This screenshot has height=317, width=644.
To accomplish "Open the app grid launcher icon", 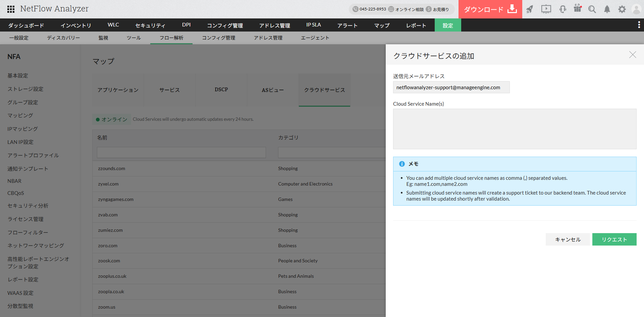I will click(x=11, y=9).
